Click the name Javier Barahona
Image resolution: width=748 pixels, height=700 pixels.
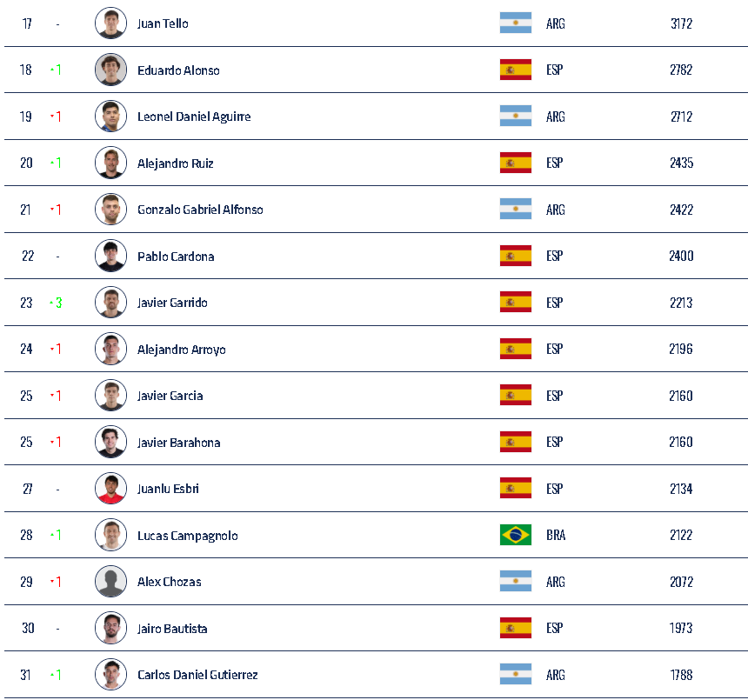pyautogui.click(x=178, y=443)
